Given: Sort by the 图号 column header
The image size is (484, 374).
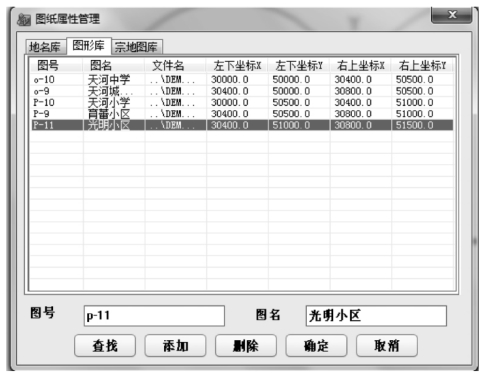Looking at the screenshot, I should (x=56, y=65).
